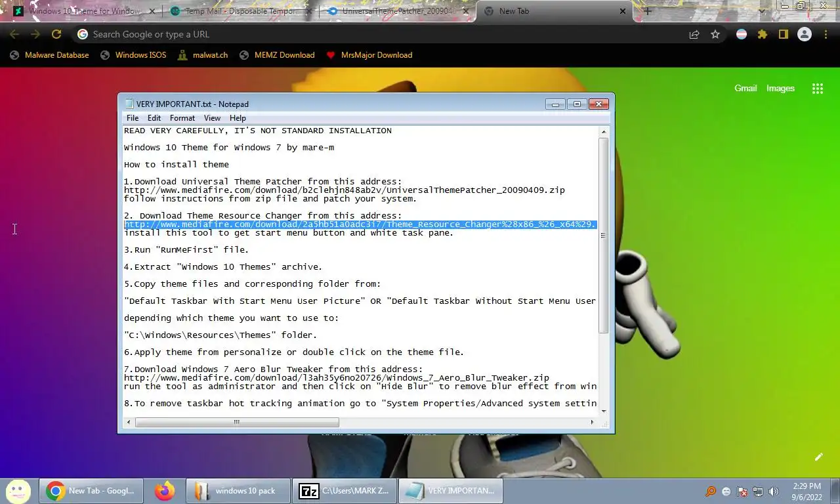This screenshot has height=504, width=840.
Task: Open Chrome extensions puzzle icon
Action: click(x=763, y=34)
